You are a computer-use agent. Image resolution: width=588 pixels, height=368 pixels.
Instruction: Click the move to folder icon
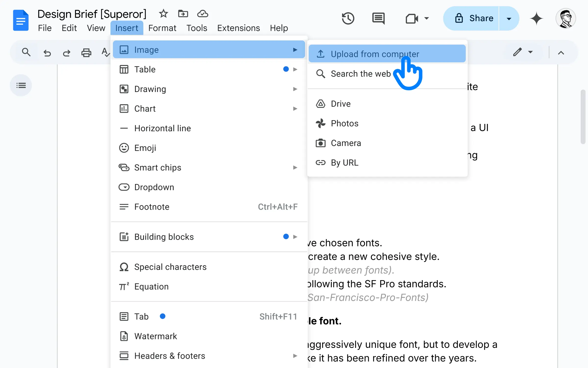(x=183, y=13)
